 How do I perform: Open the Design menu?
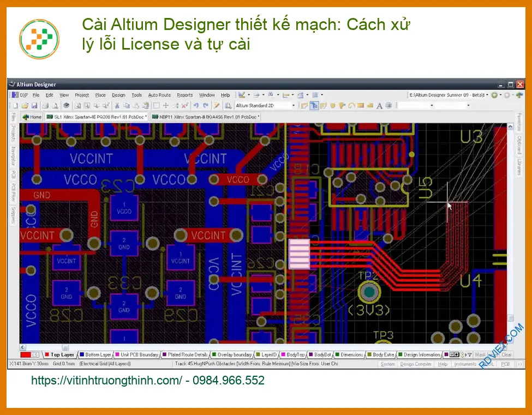click(x=118, y=95)
